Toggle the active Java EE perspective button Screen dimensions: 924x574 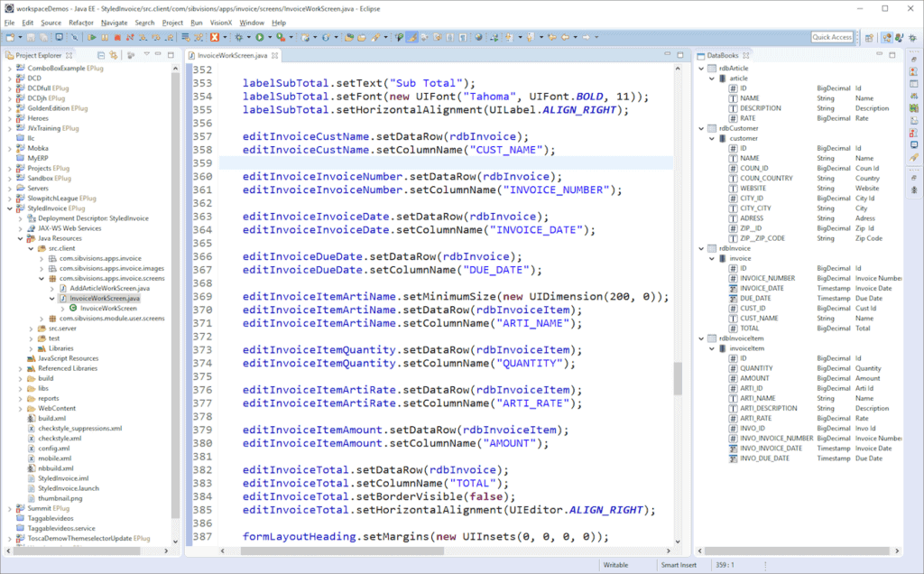pyautogui.click(x=887, y=37)
